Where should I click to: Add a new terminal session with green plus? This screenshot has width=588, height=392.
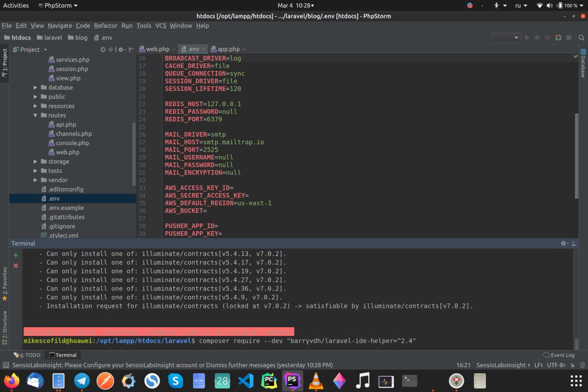[16, 255]
